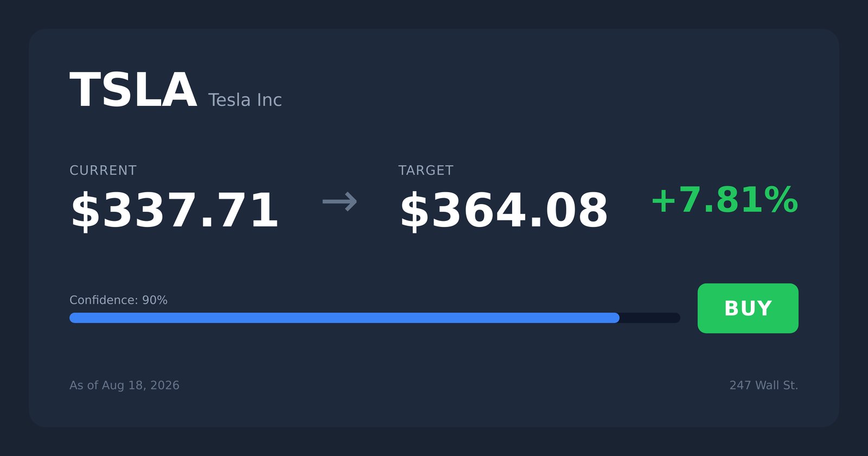Click the dollar sign of the target price
The height and width of the screenshot is (456, 868).
point(415,211)
